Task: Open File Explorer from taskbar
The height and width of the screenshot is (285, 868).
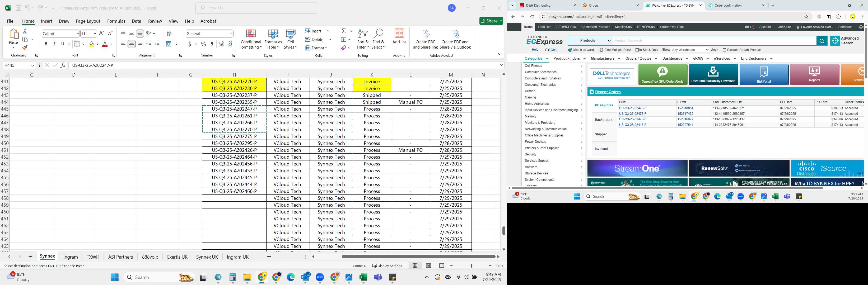Action: [247, 277]
